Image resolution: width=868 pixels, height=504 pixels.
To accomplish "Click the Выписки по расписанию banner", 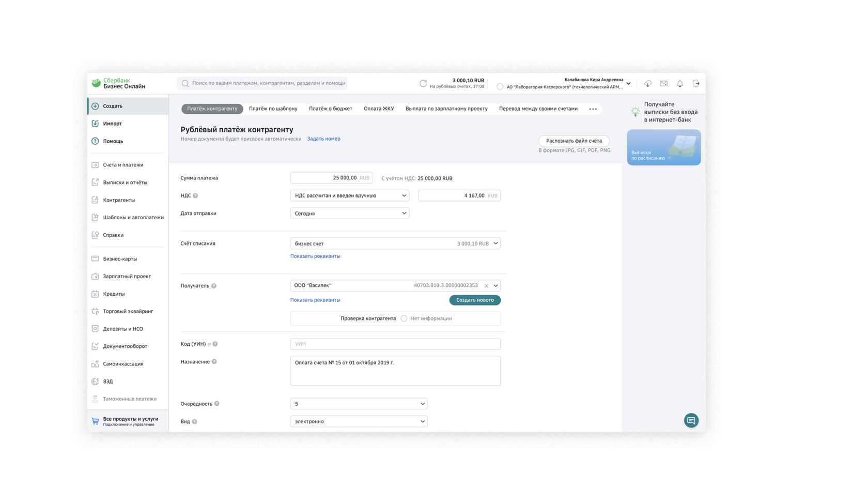I will point(663,147).
